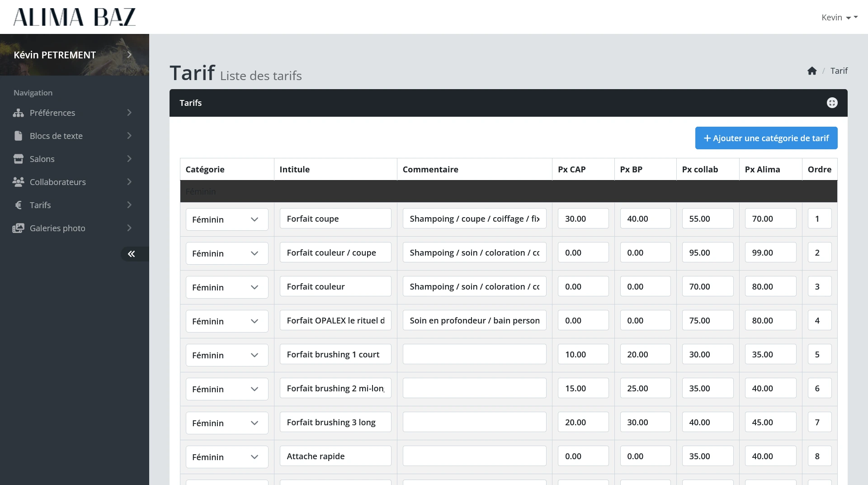Click the fullscreen icon in Tarifs panel header
Viewport: 868px width, 485px height.
[832, 103]
